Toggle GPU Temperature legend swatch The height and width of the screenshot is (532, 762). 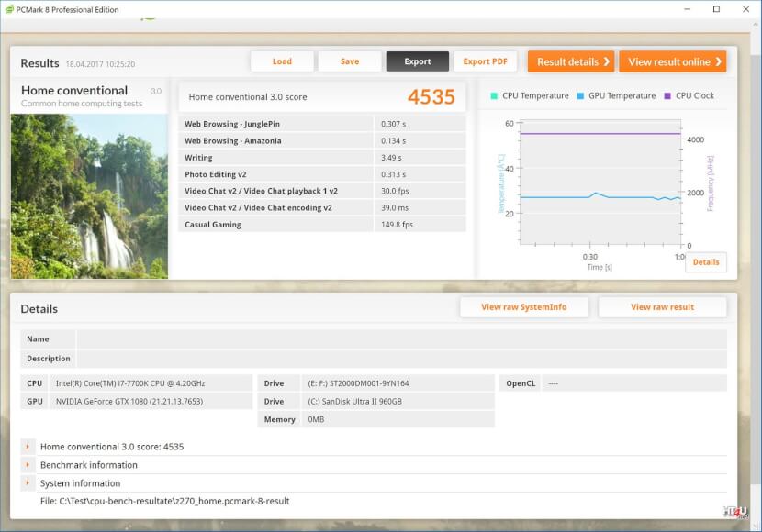[x=580, y=96]
